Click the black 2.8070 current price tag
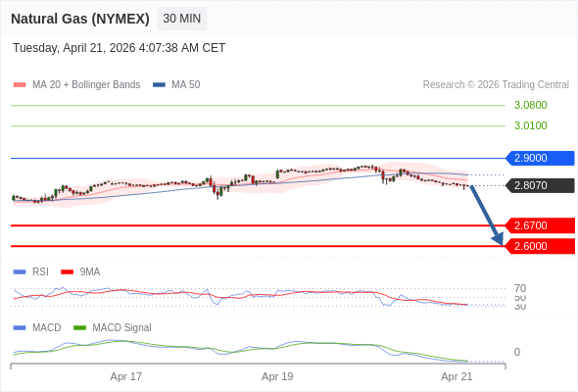The height and width of the screenshot is (392, 578). pyautogui.click(x=540, y=185)
